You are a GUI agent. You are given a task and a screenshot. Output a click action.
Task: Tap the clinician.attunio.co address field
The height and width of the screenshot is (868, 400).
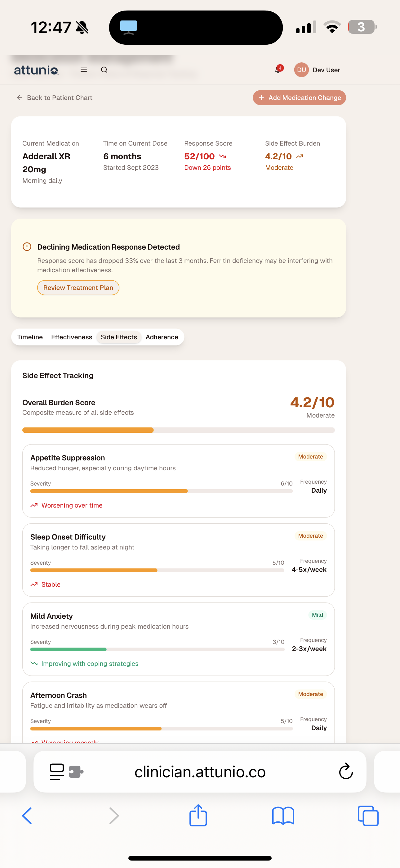click(200, 771)
